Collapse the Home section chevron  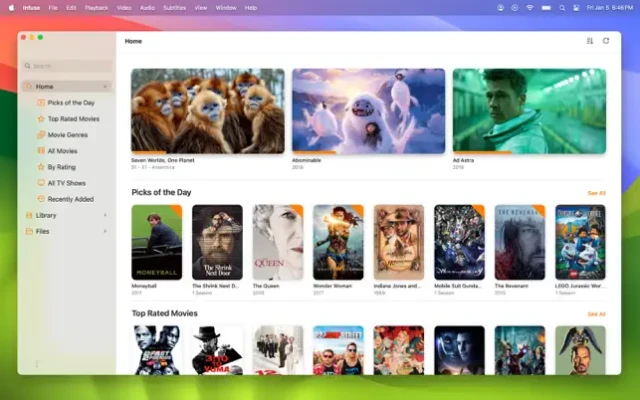[x=105, y=87]
